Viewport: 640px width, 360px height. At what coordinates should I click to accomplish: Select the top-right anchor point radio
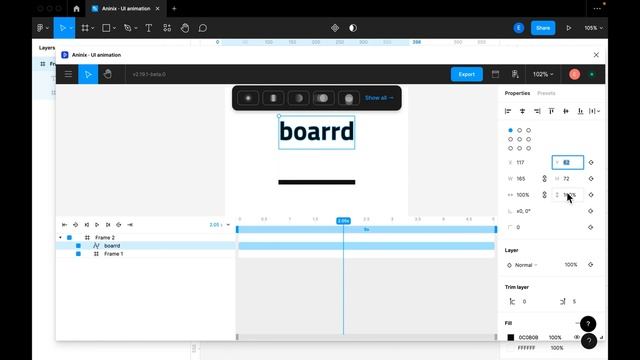pos(529,130)
